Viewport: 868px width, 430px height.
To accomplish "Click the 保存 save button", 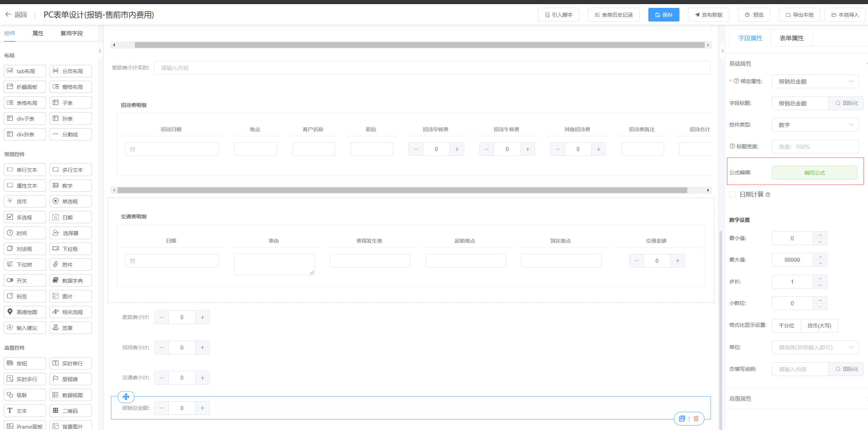I will click(663, 15).
